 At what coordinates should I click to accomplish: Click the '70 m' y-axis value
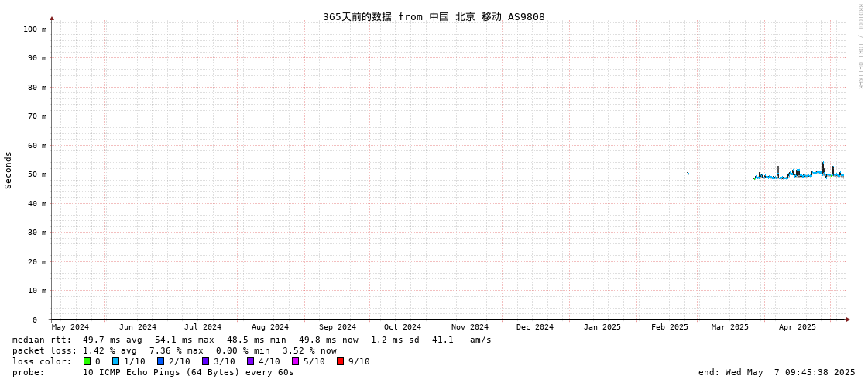[x=37, y=116]
